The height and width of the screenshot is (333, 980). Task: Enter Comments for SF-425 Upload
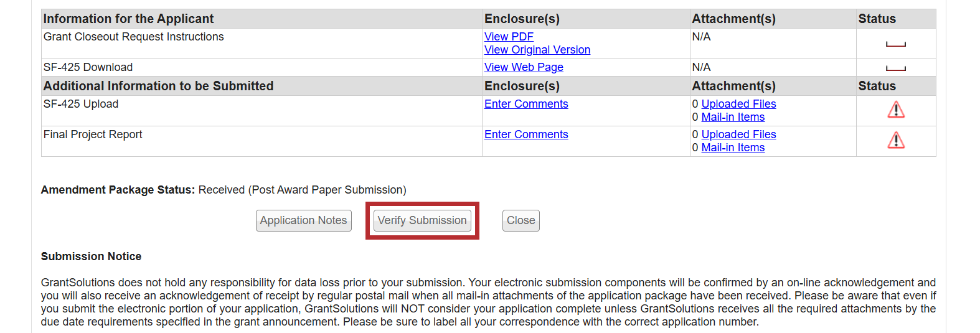point(526,104)
